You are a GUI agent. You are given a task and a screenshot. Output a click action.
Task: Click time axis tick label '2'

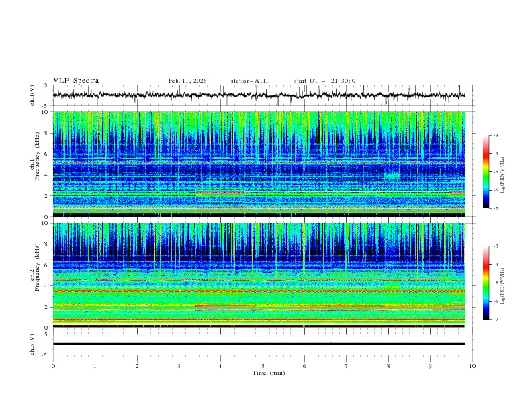click(137, 366)
